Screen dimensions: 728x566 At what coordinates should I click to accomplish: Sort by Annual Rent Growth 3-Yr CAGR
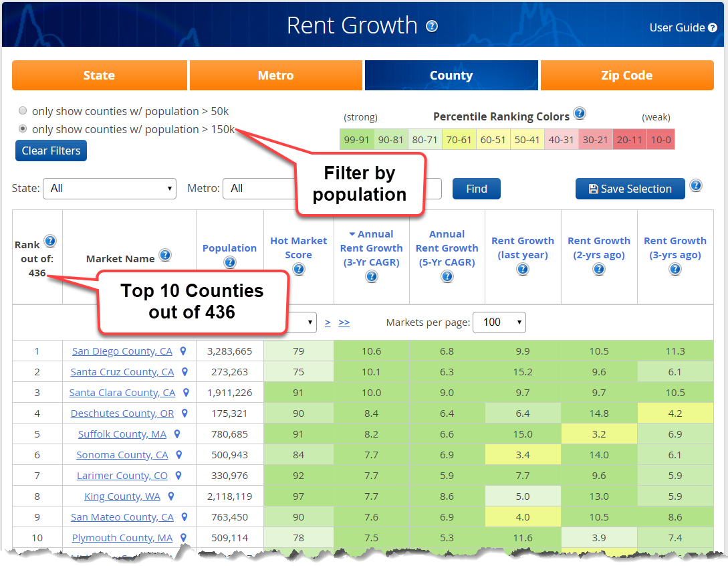pos(372,248)
